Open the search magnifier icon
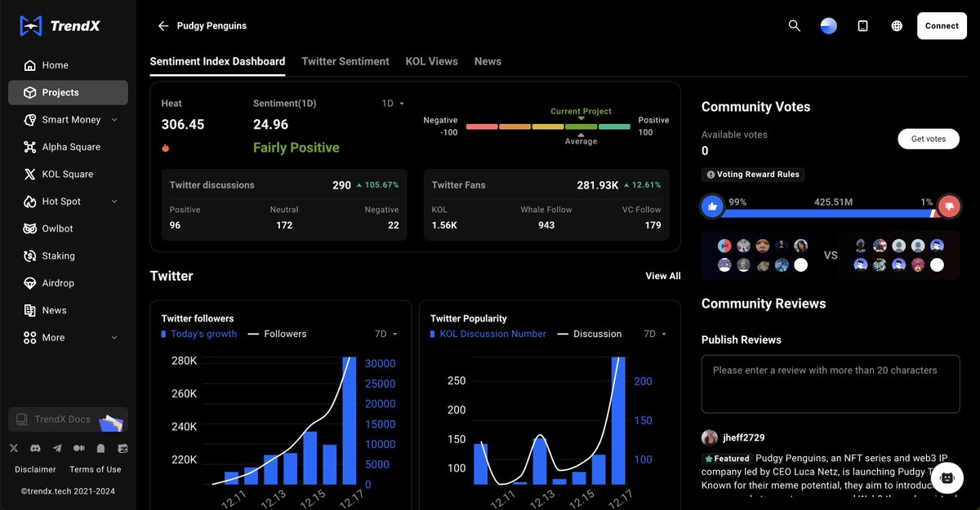The width and height of the screenshot is (980, 510). click(795, 26)
